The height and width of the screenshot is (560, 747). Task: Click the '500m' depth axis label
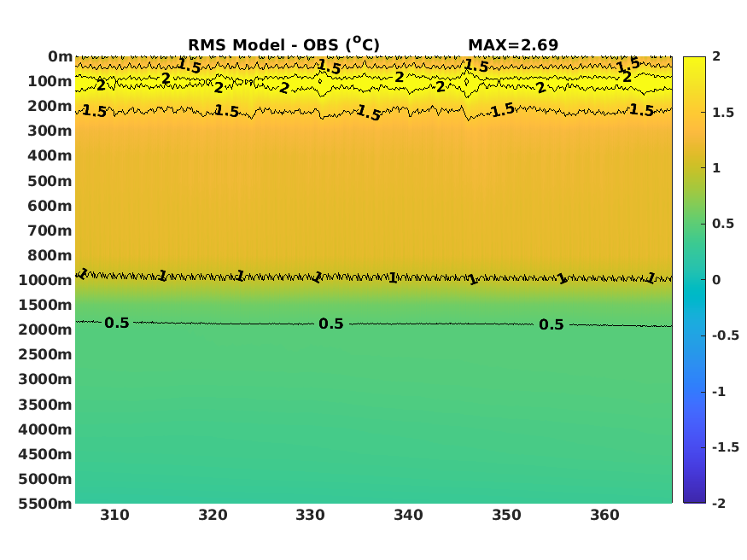tap(50, 180)
